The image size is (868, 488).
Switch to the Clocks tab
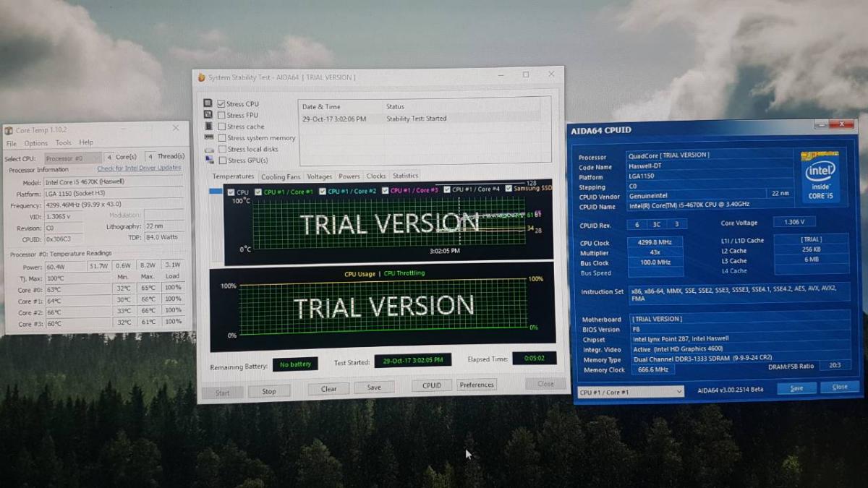tap(376, 176)
